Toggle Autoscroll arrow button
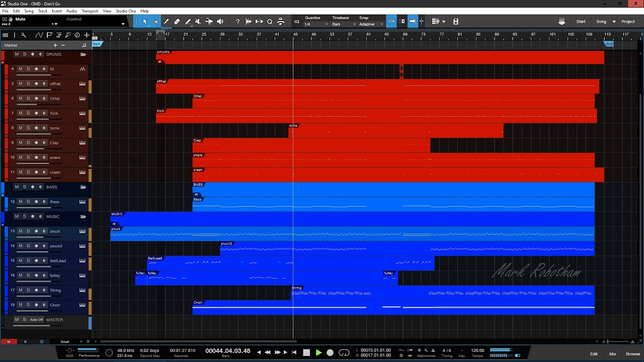This screenshot has height=362, width=644. coord(413,22)
